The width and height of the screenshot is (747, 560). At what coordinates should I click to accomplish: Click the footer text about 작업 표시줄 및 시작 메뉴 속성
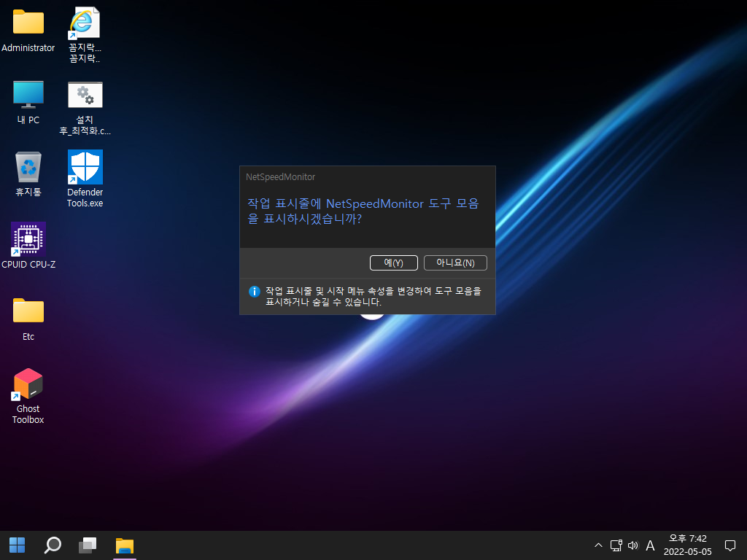coord(373,296)
